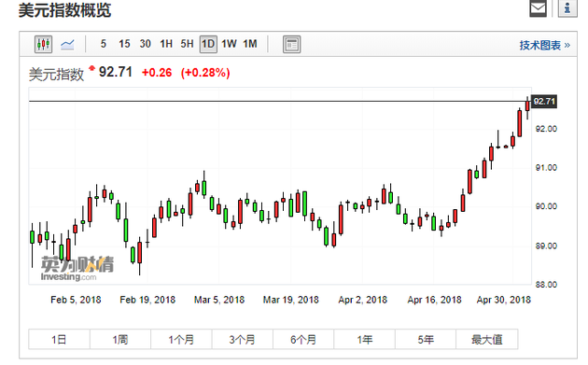Click the 92.00 axis value
Image resolution: width=588 pixels, height=365 pixels.
pyautogui.click(x=546, y=129)
